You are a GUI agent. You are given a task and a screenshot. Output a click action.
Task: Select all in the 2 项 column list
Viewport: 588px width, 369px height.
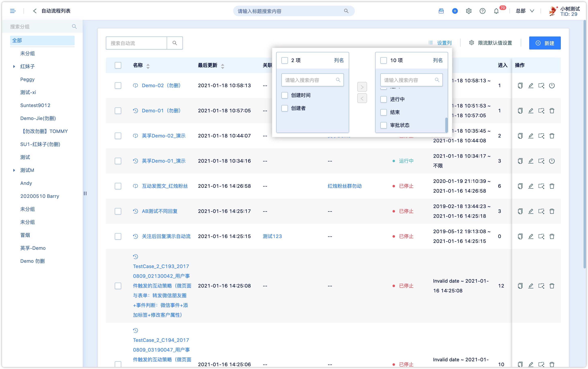click(x=285, y=60)
